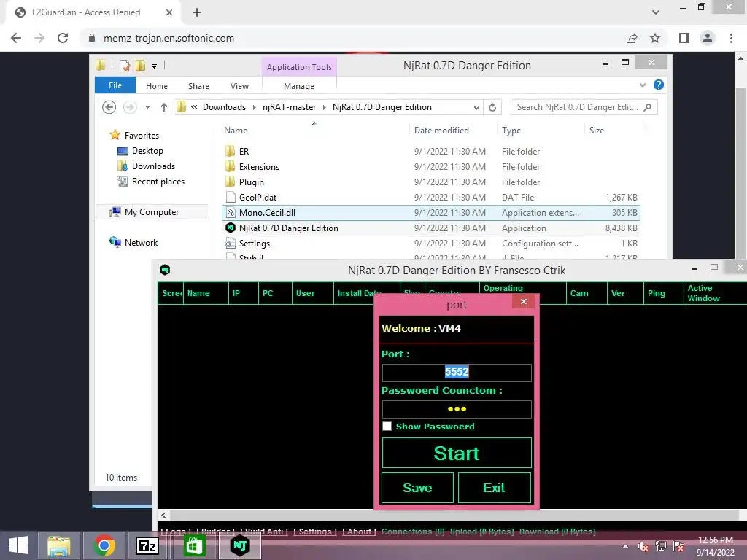Close the port dialog
The width and height of the screenshot is (747, 560).
tap(524, 301)
